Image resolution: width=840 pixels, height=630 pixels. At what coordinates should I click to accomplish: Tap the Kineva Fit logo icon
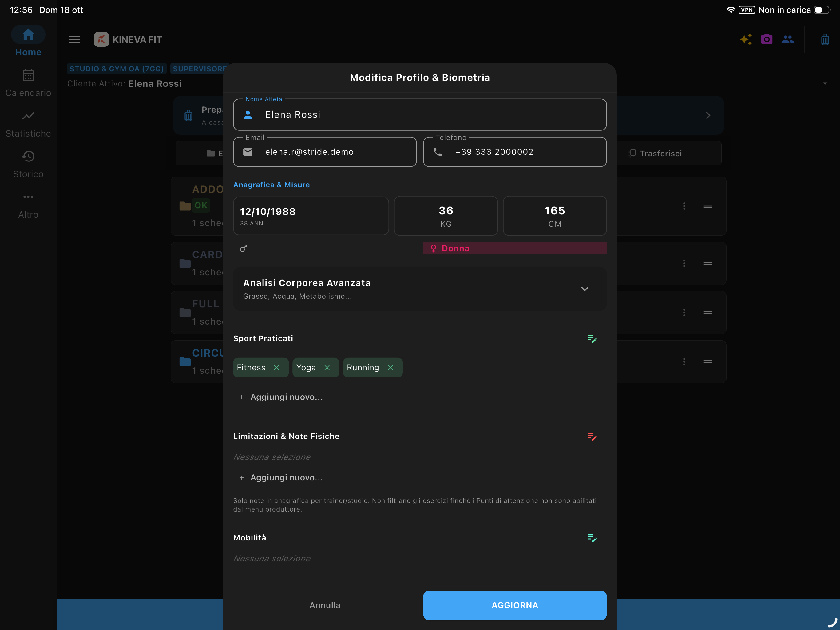pyautogui.click(x=101, y=39)
